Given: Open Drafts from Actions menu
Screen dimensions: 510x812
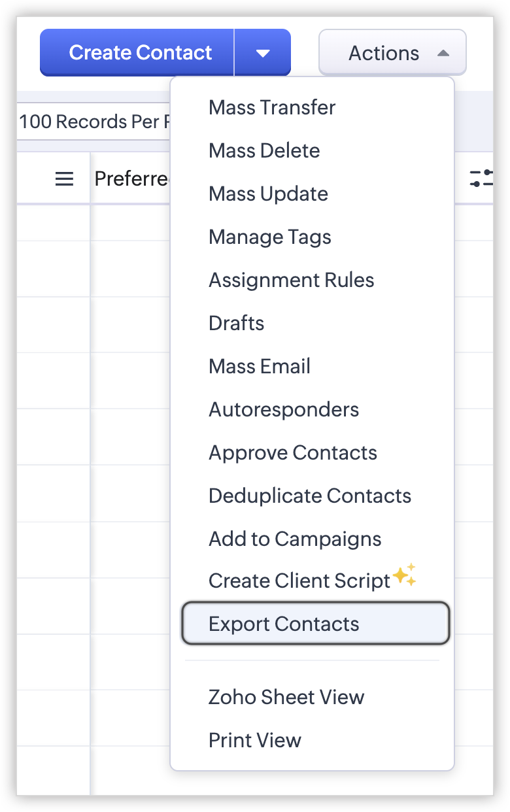Looking at the screenshot, I should click(237, 324).
